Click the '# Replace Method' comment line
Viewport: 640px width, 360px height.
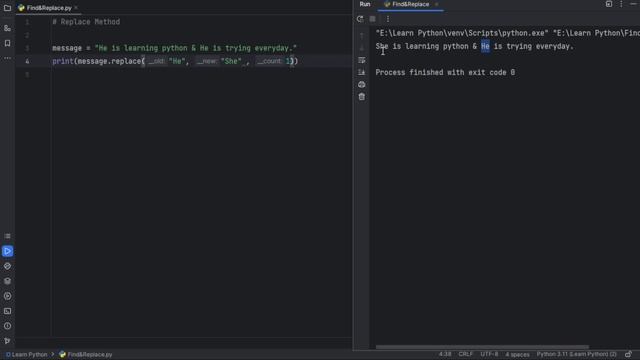[86, 22]
